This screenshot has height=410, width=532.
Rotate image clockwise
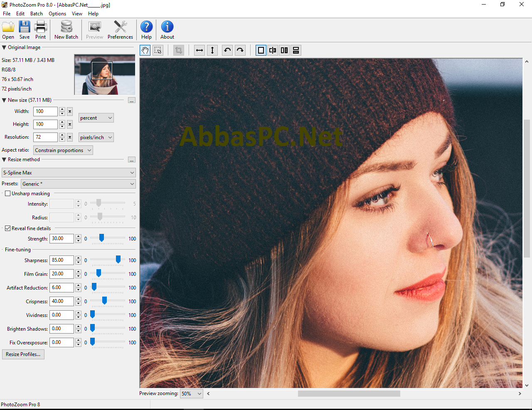[240, 50]
